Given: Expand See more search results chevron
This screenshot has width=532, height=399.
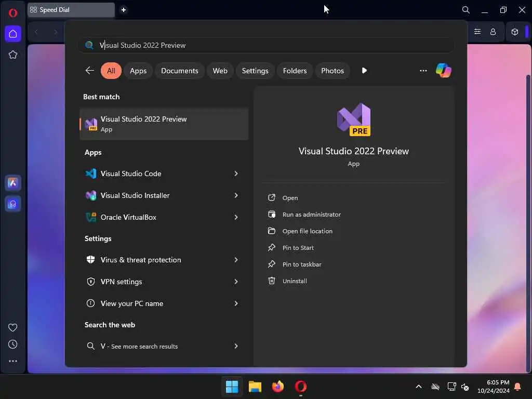Looking at the screenshot, I should click(236, 346).
